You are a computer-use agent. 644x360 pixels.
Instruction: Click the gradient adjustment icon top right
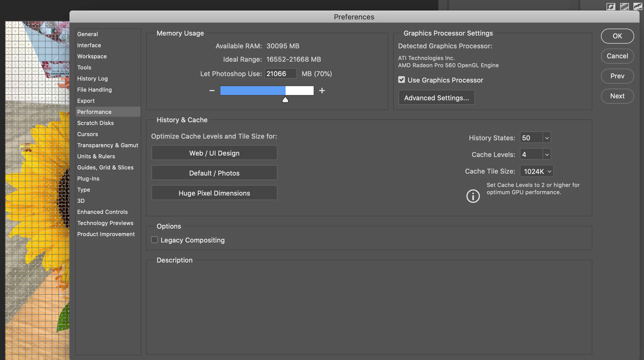click(624, 6)
